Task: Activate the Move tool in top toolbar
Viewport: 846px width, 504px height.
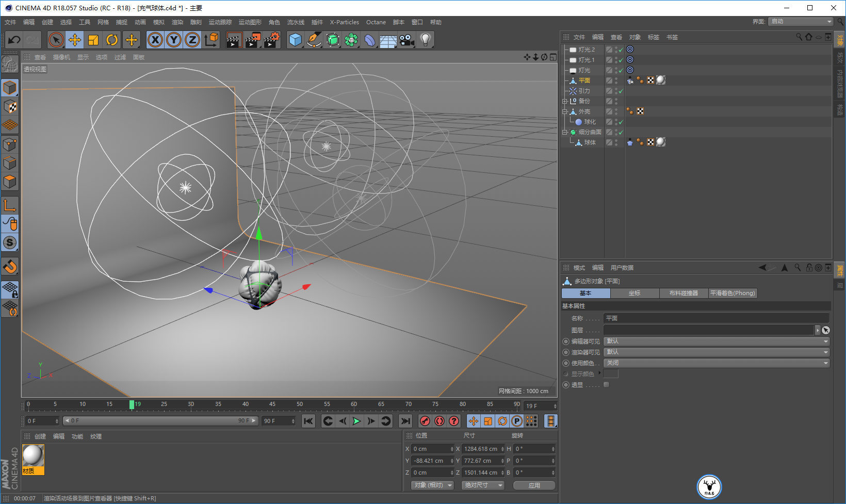Action: 75,40
